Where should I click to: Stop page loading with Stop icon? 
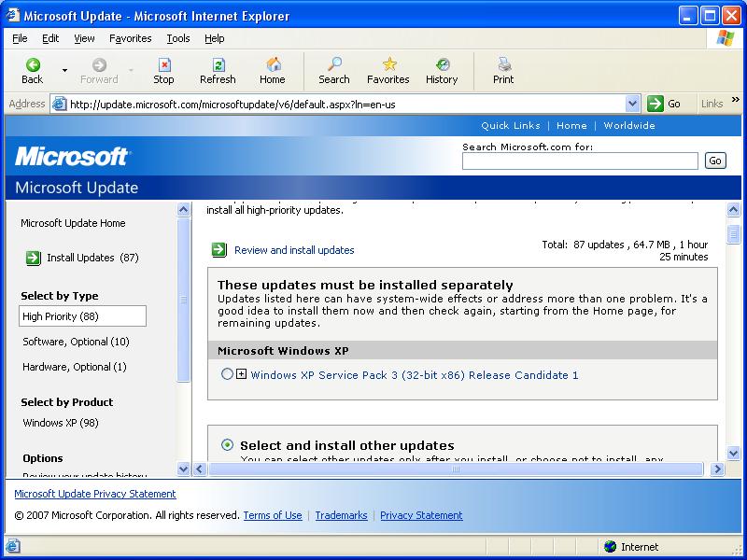[163, 65]
